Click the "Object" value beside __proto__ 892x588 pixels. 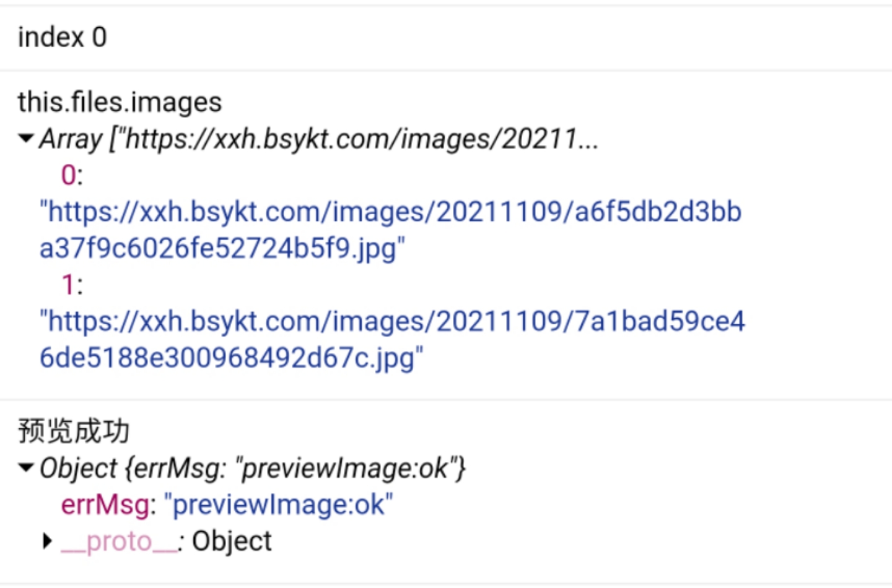pos(232,542)
